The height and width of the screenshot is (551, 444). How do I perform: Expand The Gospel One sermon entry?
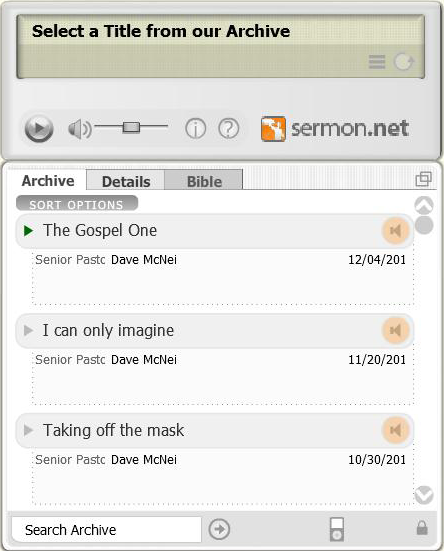tap(214, 231)
